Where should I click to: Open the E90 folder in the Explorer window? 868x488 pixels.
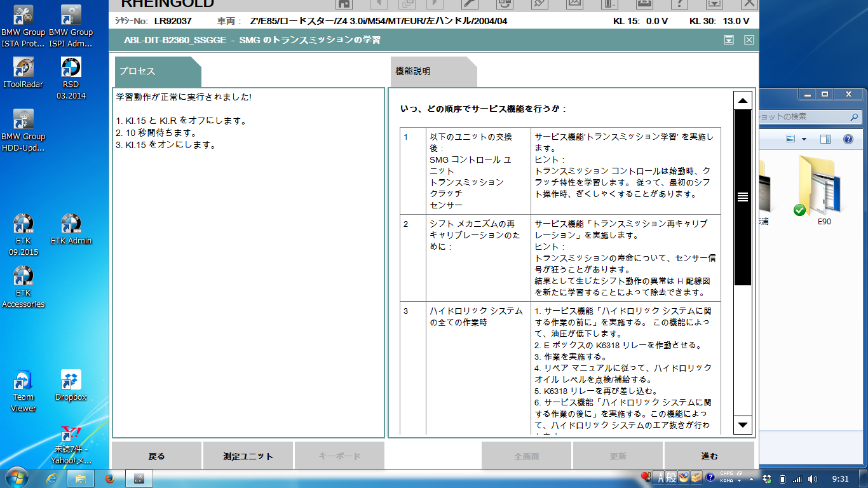pos(820,191)
